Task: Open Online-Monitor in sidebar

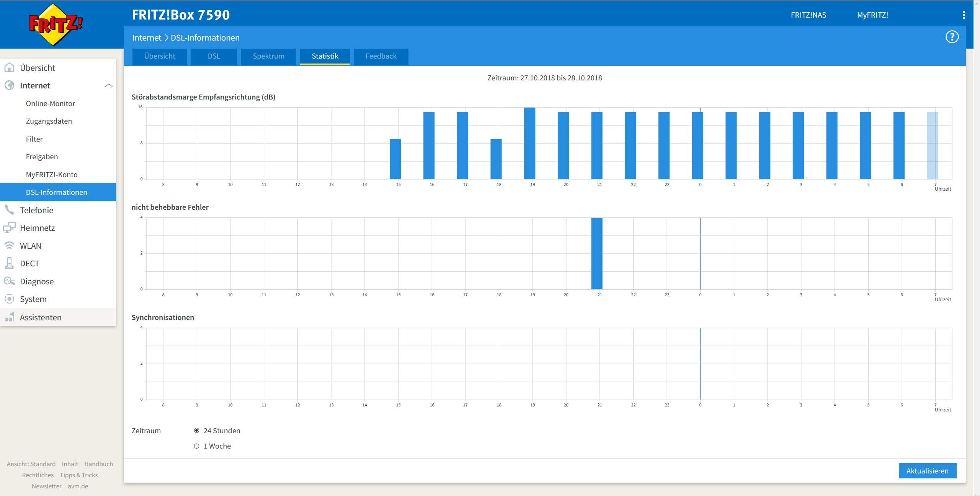Action: pyautogui.click(x=50, y=103)
